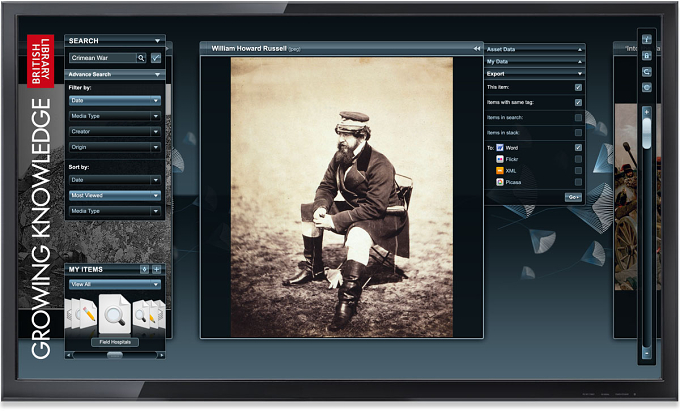Viewport: 680px width, 411px height.
Task: Uncheck the 'This item' export checkbox
Action: (578, 87)
